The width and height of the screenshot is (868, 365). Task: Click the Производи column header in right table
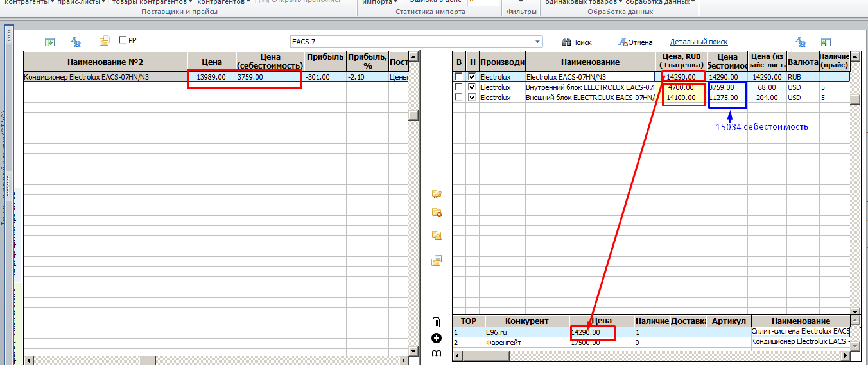(502, 62)
